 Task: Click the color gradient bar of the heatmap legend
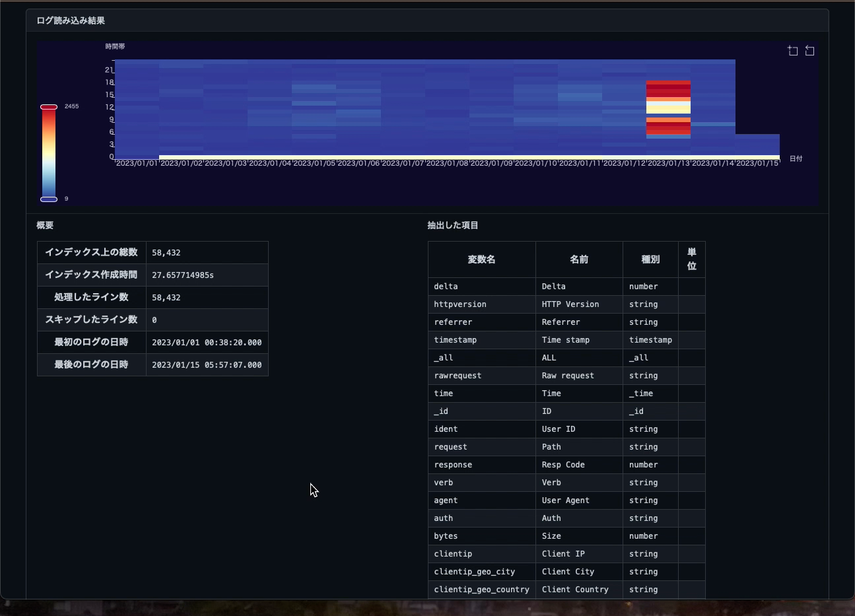pos(49,153)
